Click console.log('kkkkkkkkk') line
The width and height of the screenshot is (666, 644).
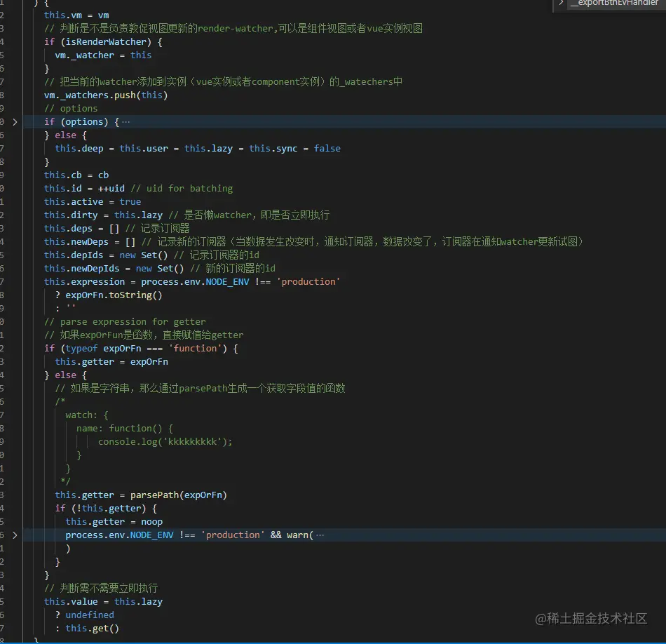click(x=165, y=442)
